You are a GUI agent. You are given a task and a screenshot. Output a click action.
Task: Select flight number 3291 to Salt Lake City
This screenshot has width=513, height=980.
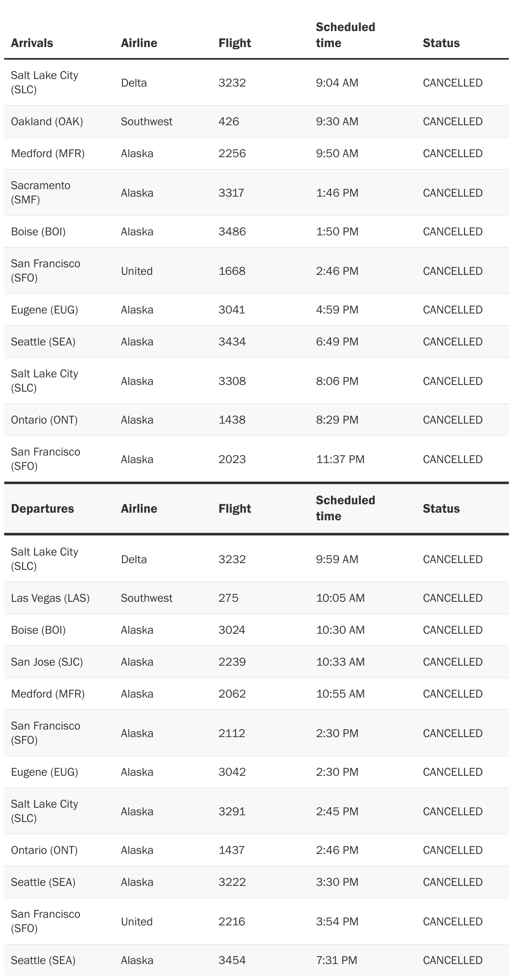(x=232, y=811)
